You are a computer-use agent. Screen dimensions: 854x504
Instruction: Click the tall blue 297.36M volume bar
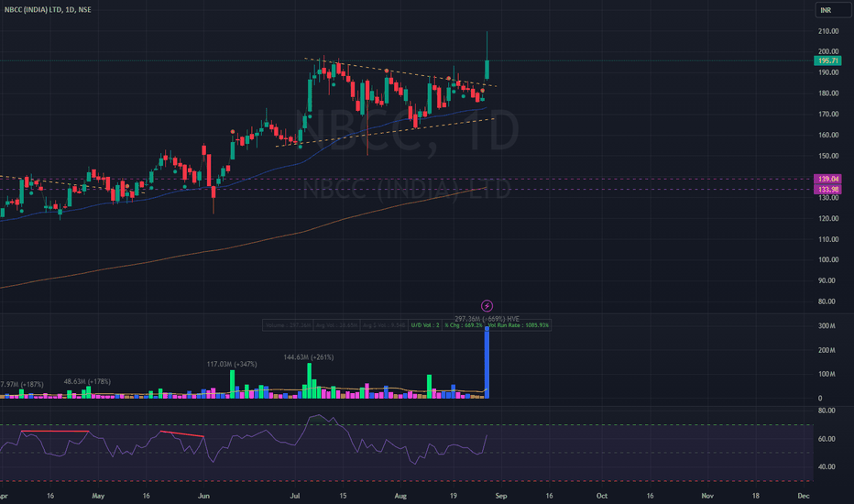click(487, 362)
